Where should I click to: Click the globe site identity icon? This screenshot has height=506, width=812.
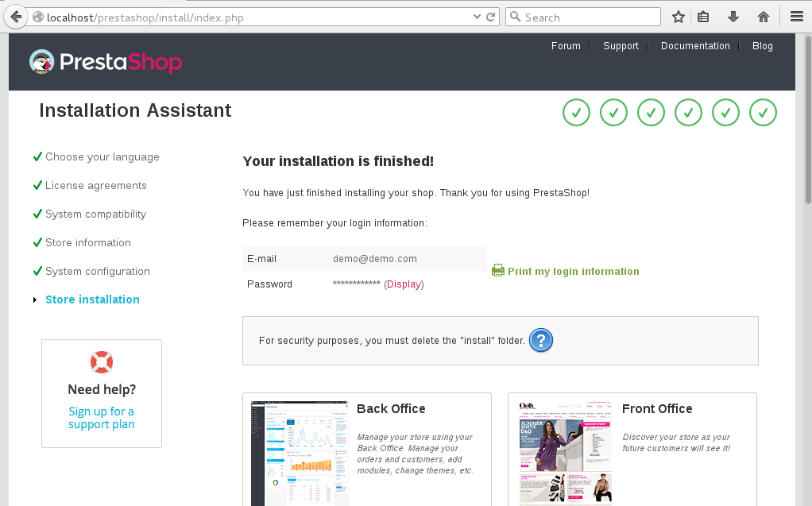(x=38, y=17)
